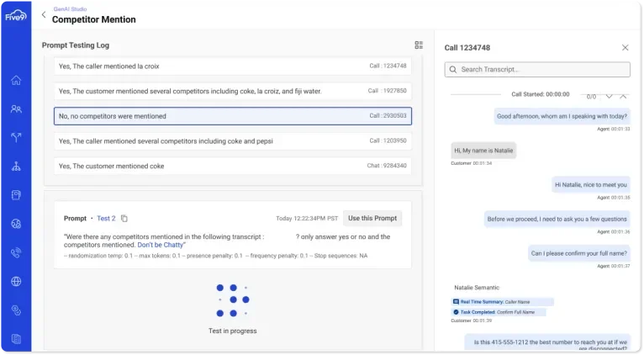This screenshot has width=644, height=355.
Task: Click the globe icon in sidebar
Action: click(16, 281)
